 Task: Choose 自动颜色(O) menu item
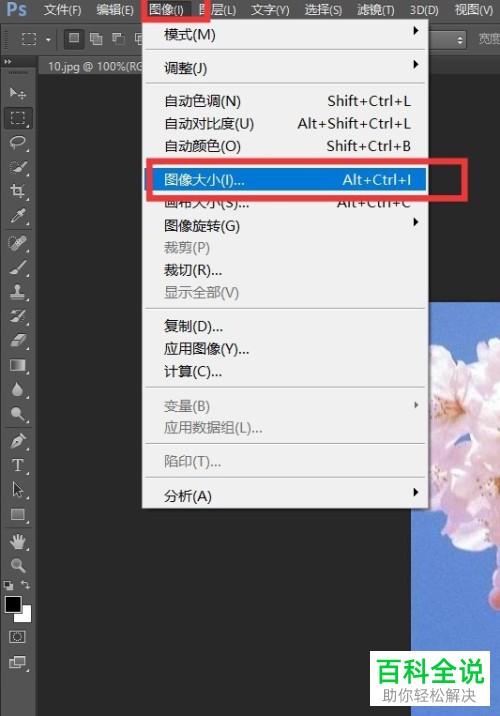286,146
